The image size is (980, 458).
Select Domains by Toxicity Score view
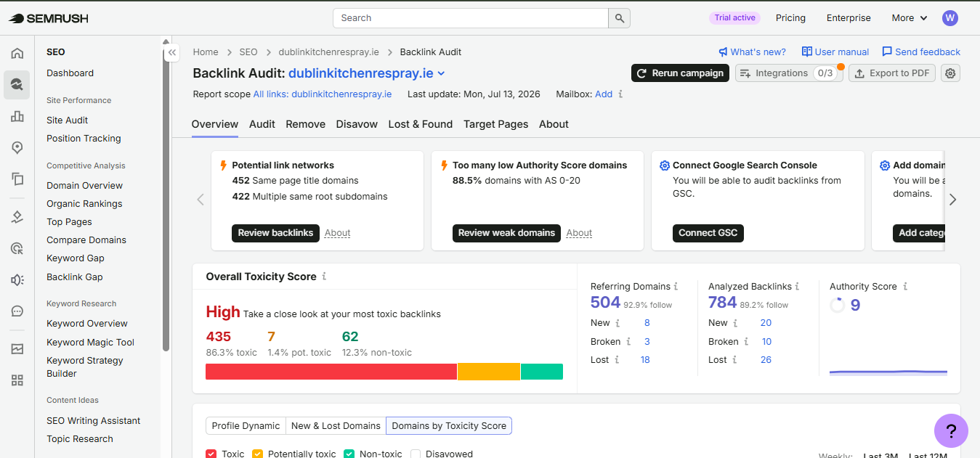point(449,426)
